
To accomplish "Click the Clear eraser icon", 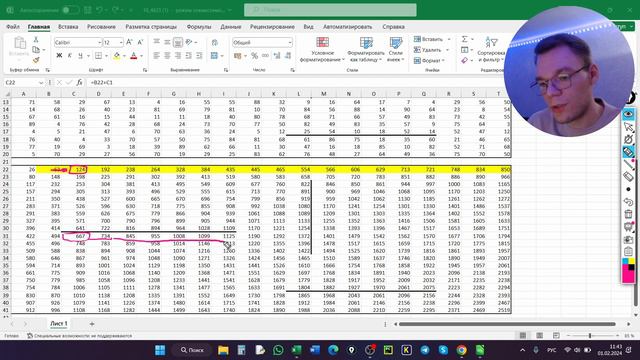I will point(464,60).
